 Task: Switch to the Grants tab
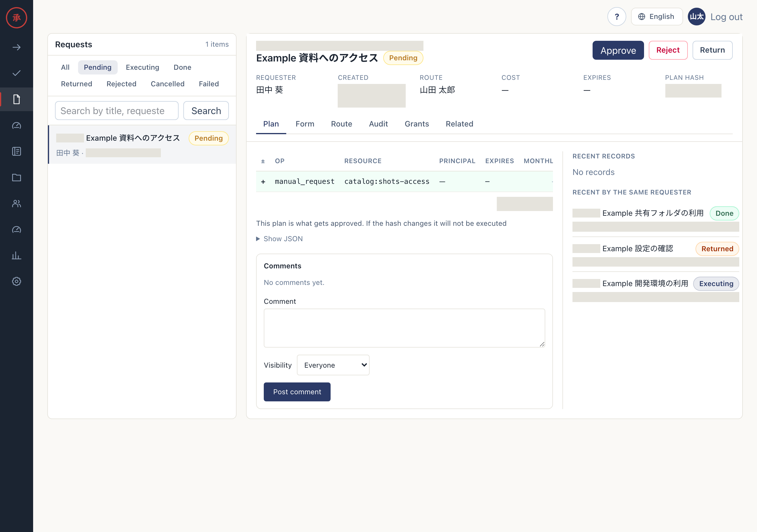click(x=417, y=124)
